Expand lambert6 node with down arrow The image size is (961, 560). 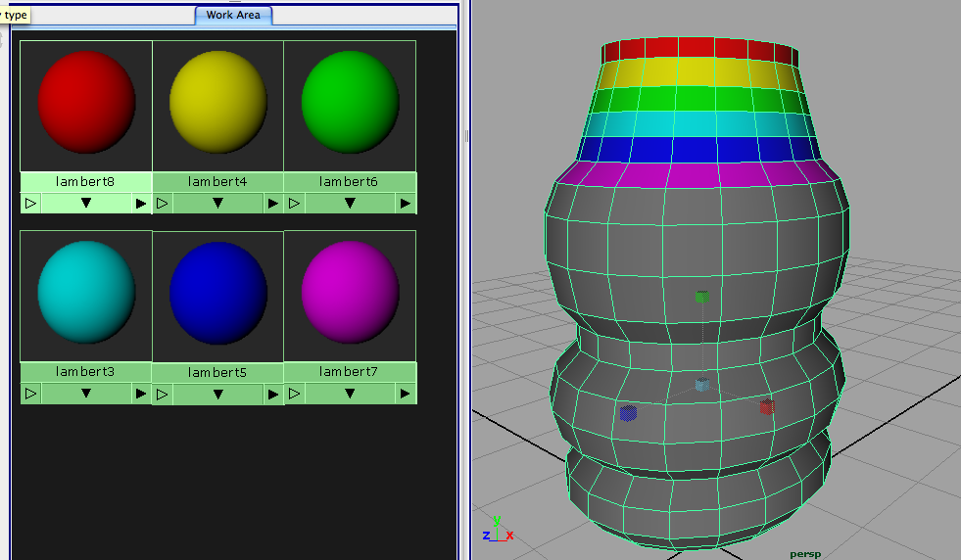(350, 203)
